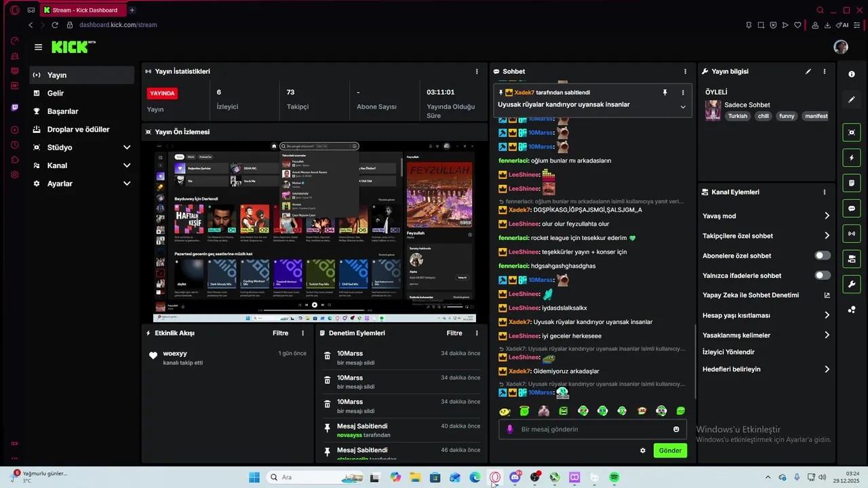Open Kanal Eylemleri three-dot menu
The height and width of the screenshot is (488, 868).
tap(825, 192)
